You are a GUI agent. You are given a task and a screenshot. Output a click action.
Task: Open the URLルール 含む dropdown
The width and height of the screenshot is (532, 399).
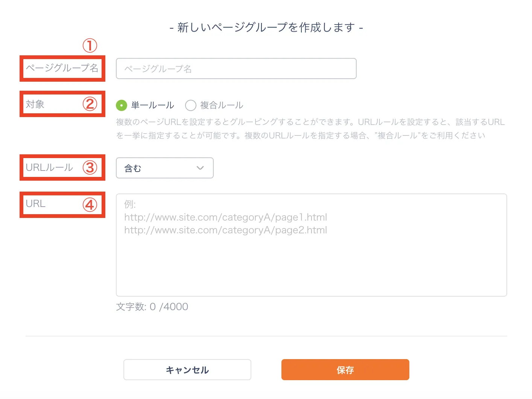point(164,168)
